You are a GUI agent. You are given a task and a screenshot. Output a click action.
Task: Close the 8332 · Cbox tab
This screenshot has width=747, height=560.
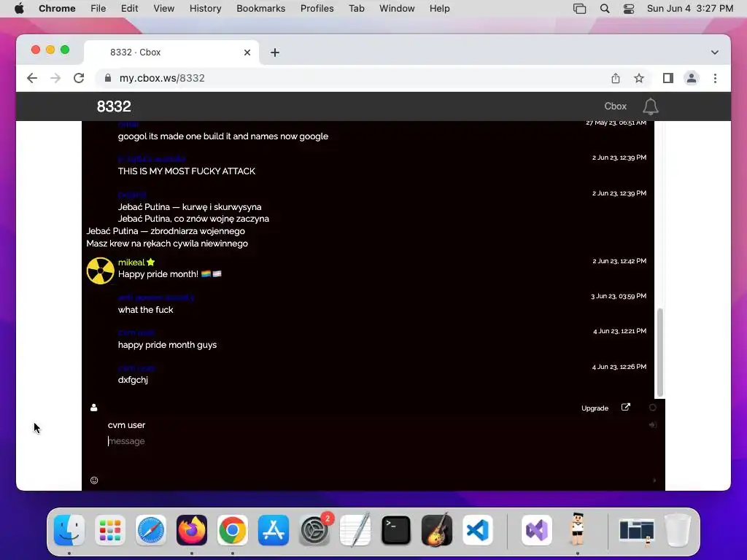click(247, 52)
